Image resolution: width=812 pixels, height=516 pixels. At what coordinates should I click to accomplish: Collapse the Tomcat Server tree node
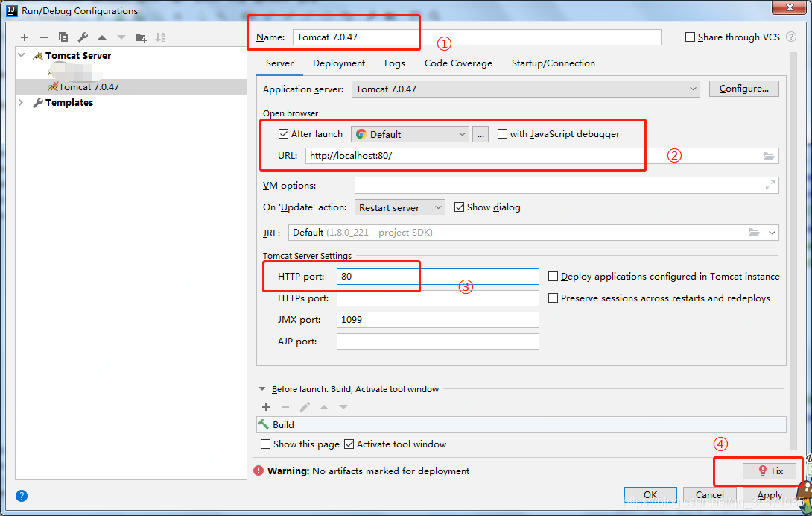pyautogui.click(x=22, y=55)
